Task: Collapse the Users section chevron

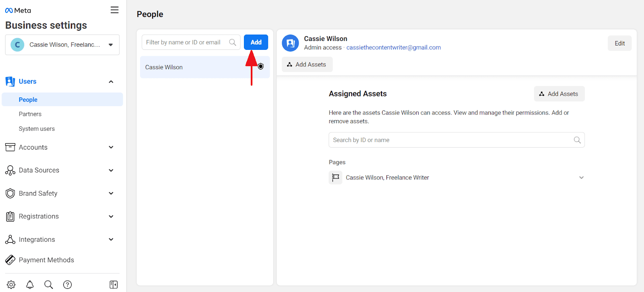Action: [x=111, y=82]
